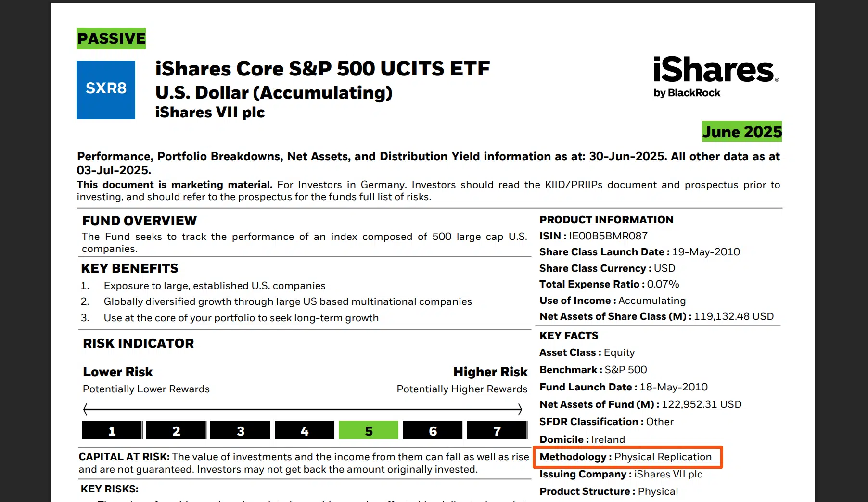The image size is (868, 502).
Task: Click Total Expense Ratio 0.07% line
Action: click(609, 284)
